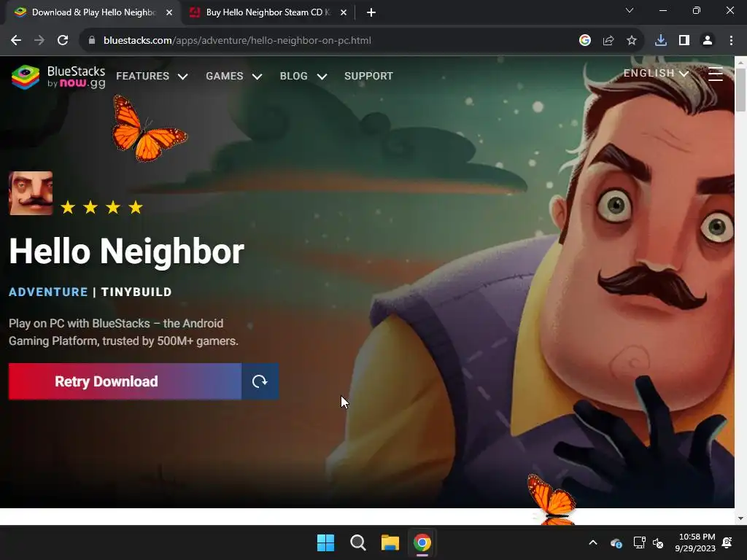Viewport: 747px width, 560px height.
Task: Expand the BLOG chevron
Action: [x=322, y=77]
